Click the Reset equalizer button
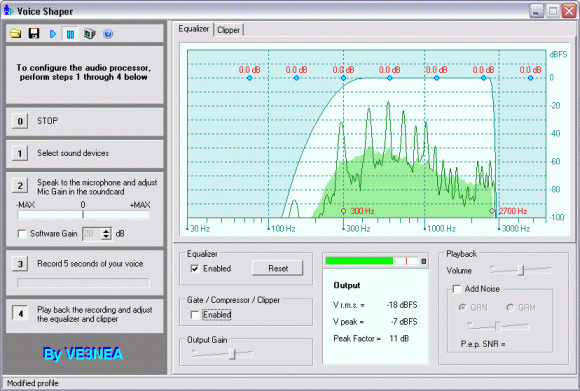 point(277,268)
